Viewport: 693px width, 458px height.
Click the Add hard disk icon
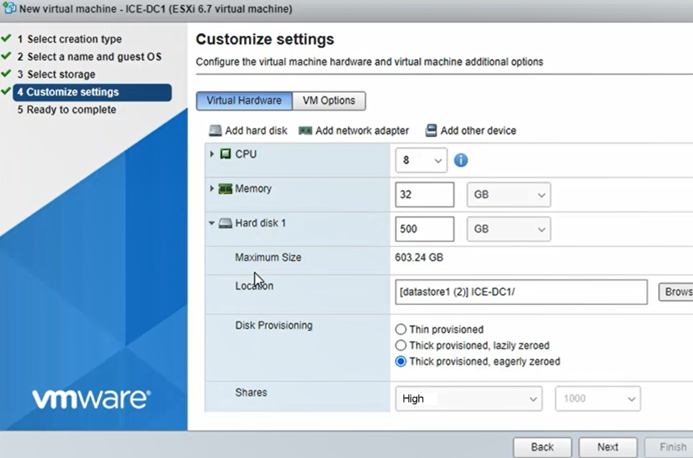point(215,130)
